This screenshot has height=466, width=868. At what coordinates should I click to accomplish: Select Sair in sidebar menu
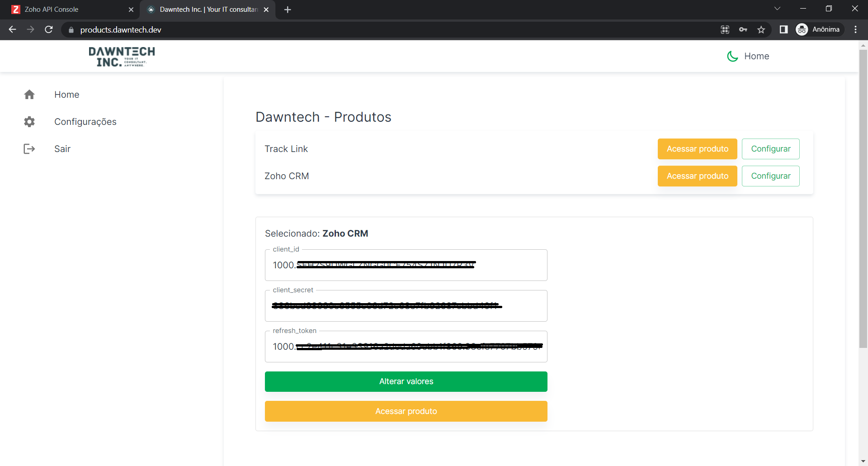(x=62, y=149)
